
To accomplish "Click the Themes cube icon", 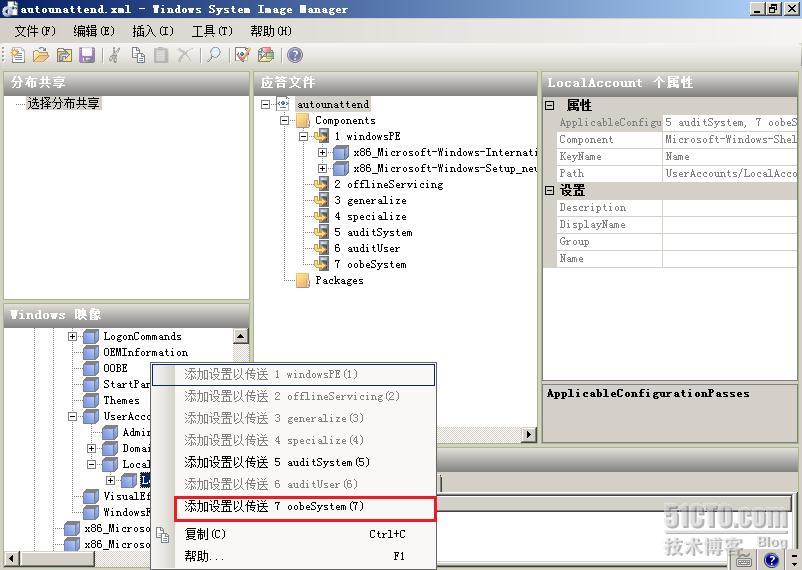I will coord(91,400).
